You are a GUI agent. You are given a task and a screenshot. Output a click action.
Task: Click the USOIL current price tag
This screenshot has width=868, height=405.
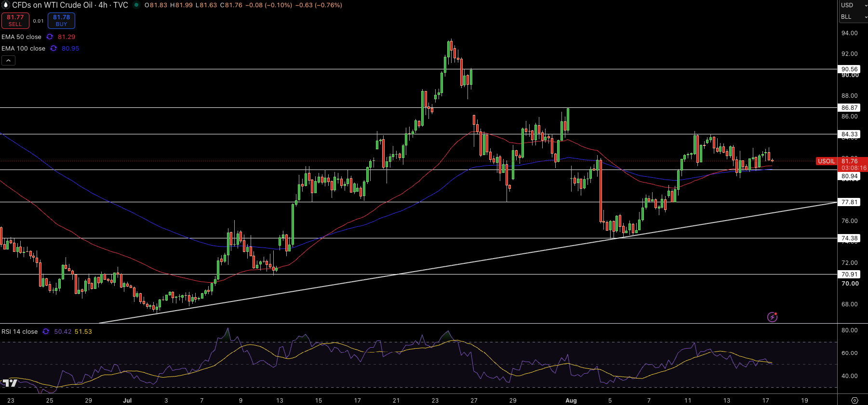tap(827, 161)
